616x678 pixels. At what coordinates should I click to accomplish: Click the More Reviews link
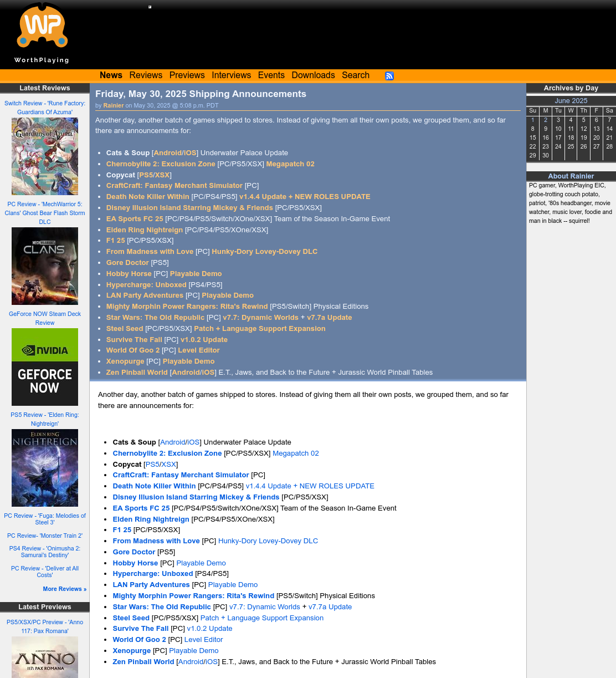65,589
